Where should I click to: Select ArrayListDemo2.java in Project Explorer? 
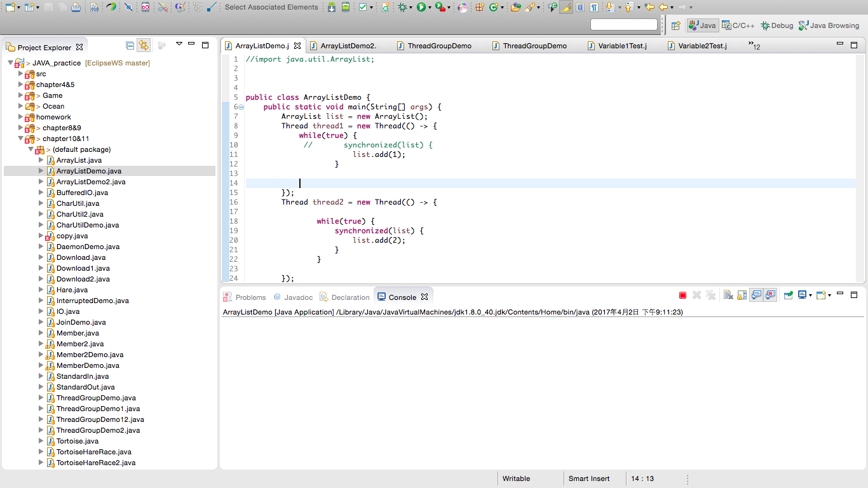click(x=91, y=182)
